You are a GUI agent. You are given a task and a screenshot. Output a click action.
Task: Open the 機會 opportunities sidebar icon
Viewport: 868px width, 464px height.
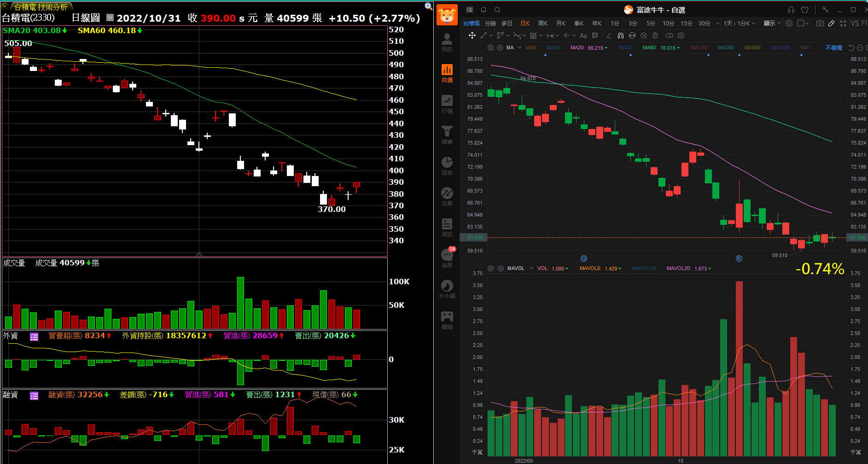447,135
